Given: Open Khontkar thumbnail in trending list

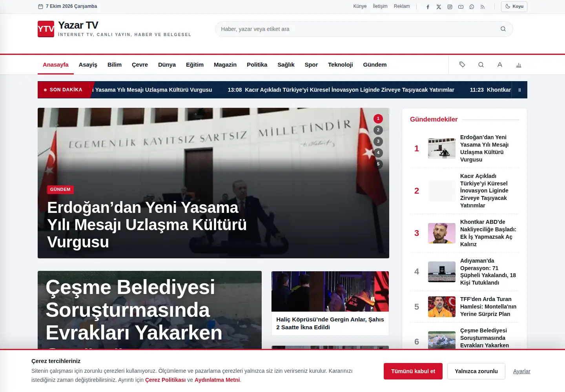Looking at the screenshot, I should tap(442, 233).
